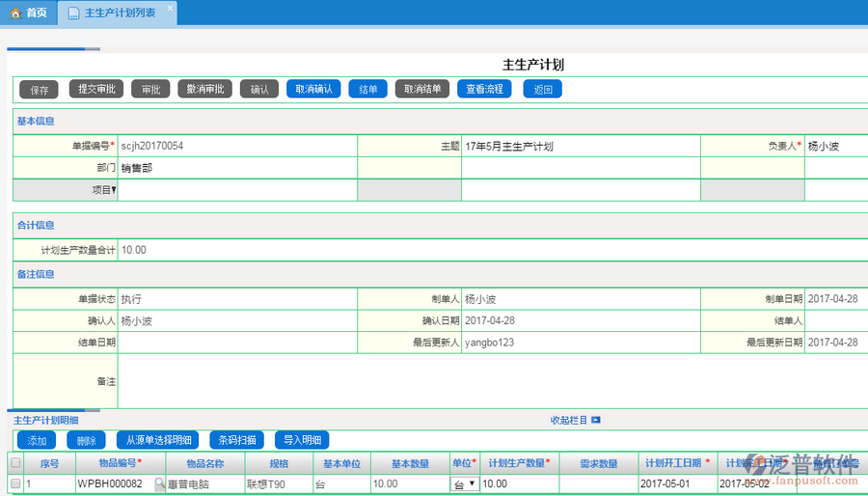Open 条码扫描 barcode scan
The height and width of the screenshot is (496, 868).
237,440
